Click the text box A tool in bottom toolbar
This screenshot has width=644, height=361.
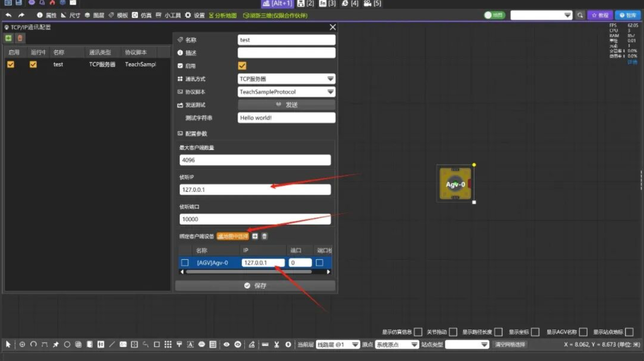190,344
